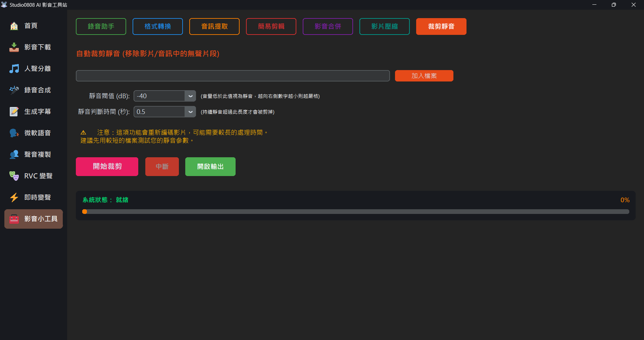Image resolution: width=644 pixels, height=340 pixels.
Task: Open output folder via 開啟輸出
Action: point(210,167)
